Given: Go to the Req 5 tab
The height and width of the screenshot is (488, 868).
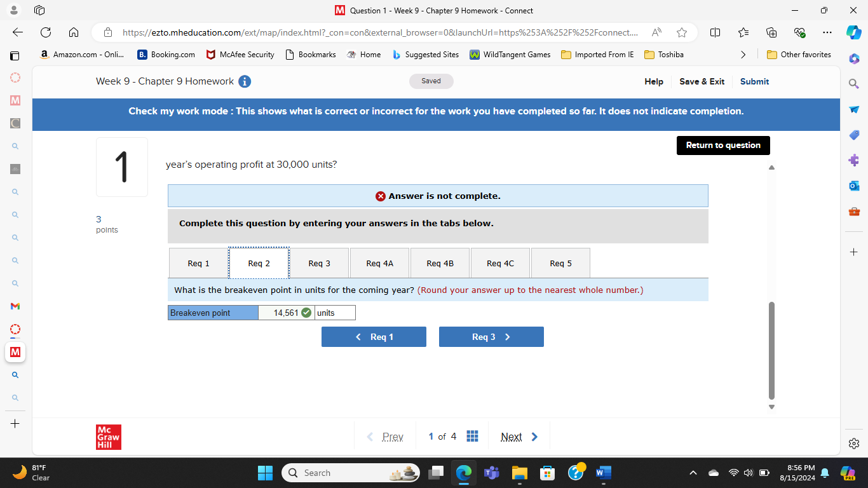Looking at the screenshot, I should [560, 263].
